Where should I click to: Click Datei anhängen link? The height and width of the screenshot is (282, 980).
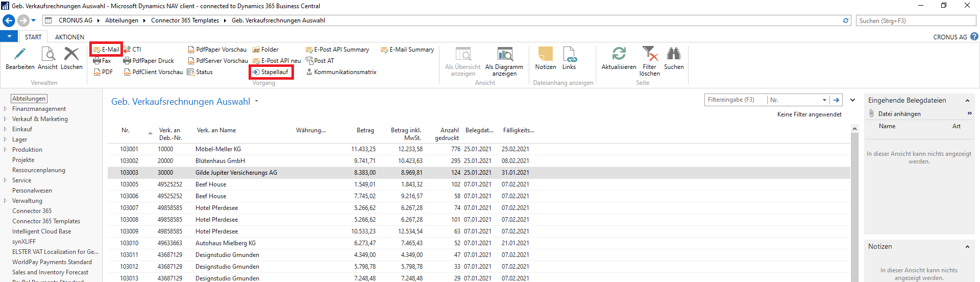point(899,114)
